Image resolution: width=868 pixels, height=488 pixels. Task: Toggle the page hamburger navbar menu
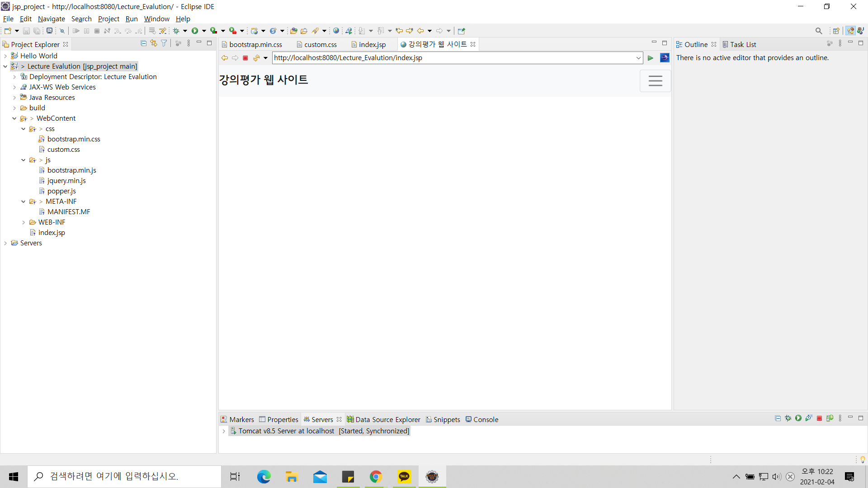coord(655,81)
